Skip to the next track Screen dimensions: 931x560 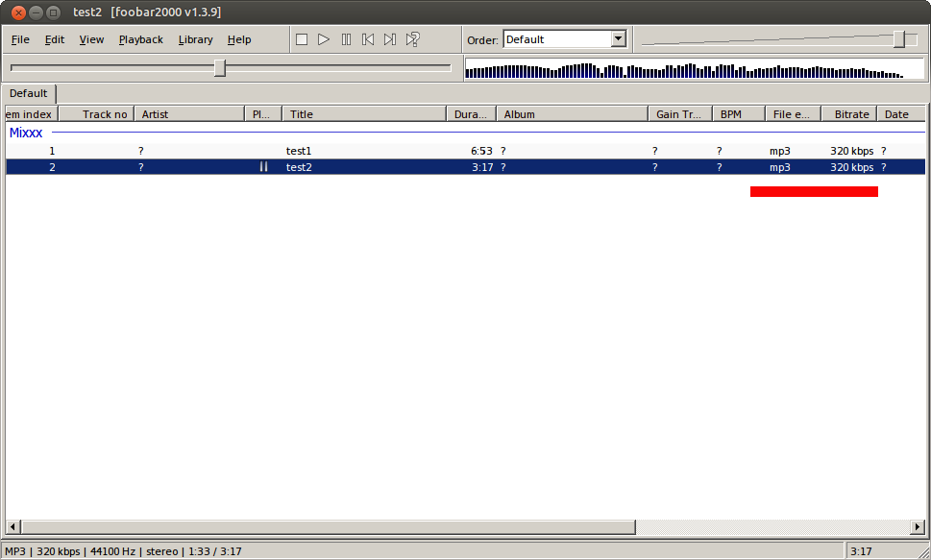(x=389, y=39)
